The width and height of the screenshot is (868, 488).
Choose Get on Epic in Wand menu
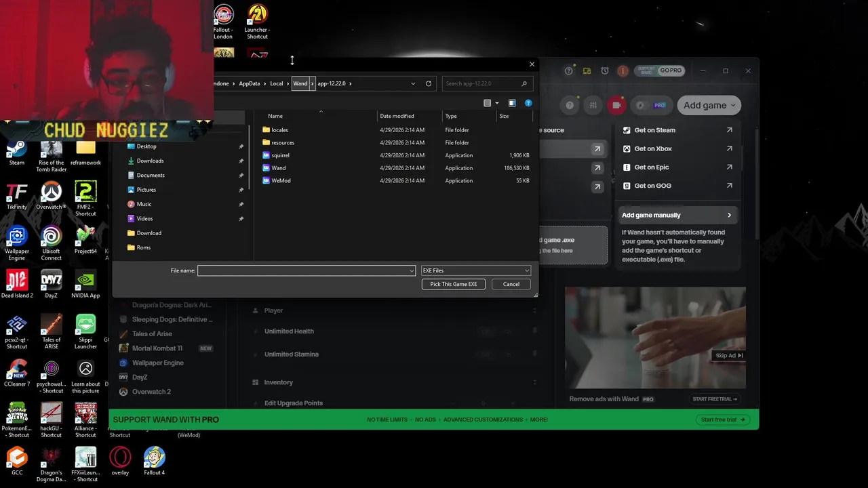click(677, 167)
